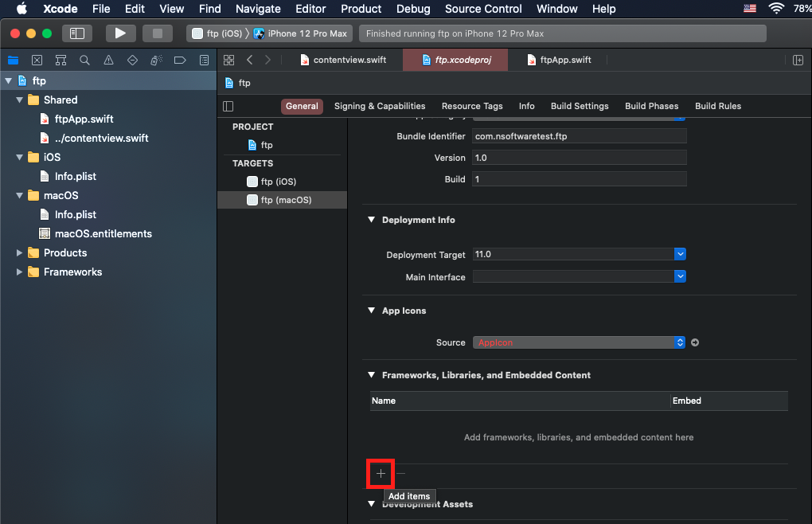Viewport: 812px width, 524px height.
Task: Open the input source flag menu
Action: [750, 9]
